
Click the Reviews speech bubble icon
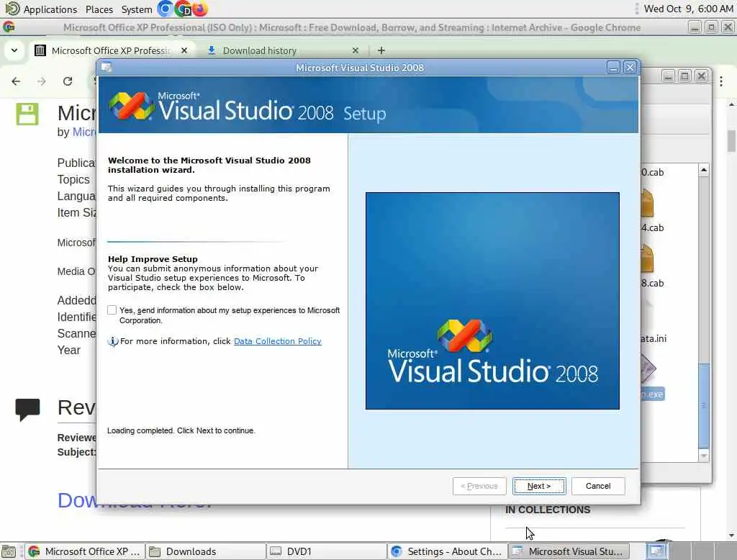(27, 410)
